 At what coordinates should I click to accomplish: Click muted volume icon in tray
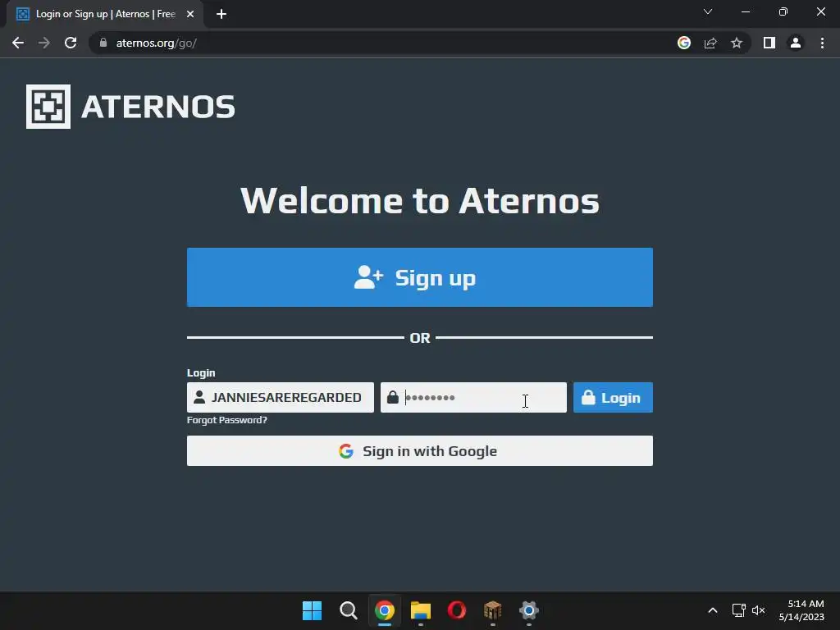click(x=758, y=610)
